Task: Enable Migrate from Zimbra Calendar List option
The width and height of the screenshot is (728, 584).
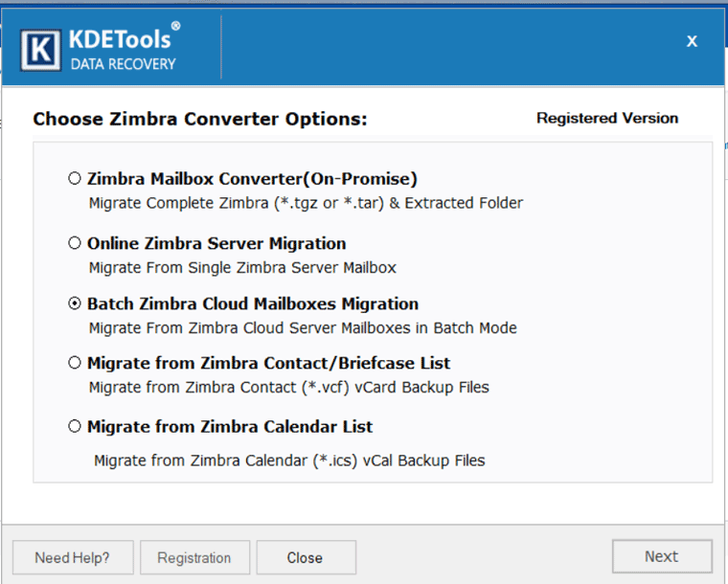Action: 75,426
